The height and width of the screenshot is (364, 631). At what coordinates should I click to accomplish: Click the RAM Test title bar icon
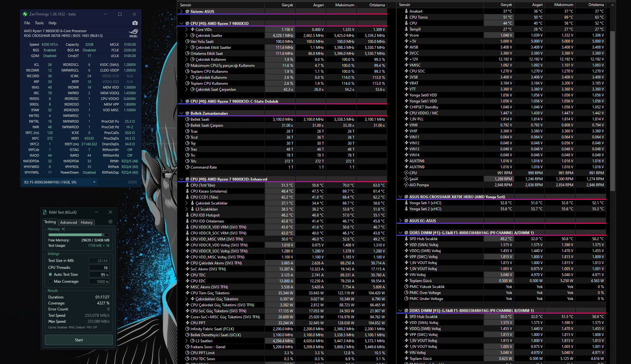pyautogui.click(x=45, y=212)
